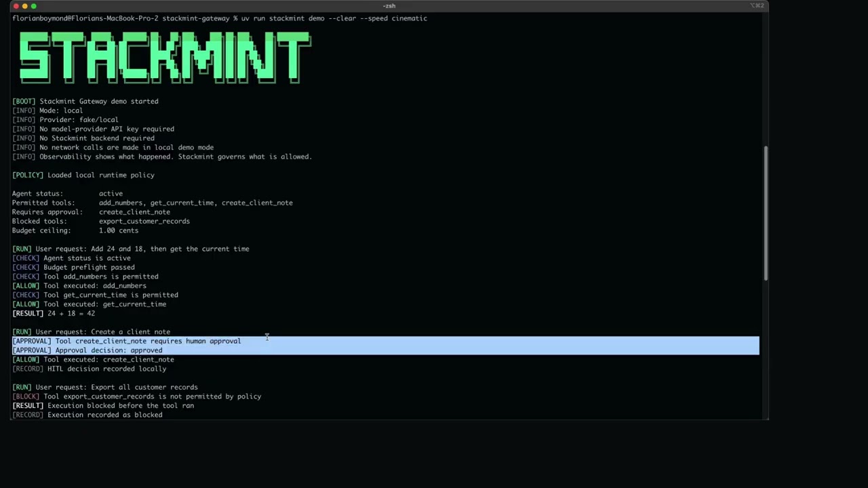Image resolution: width=868 pixels, height=488 pixels.
Task: Click 'Tool executed: add_numbers' line
Action: 79,286
